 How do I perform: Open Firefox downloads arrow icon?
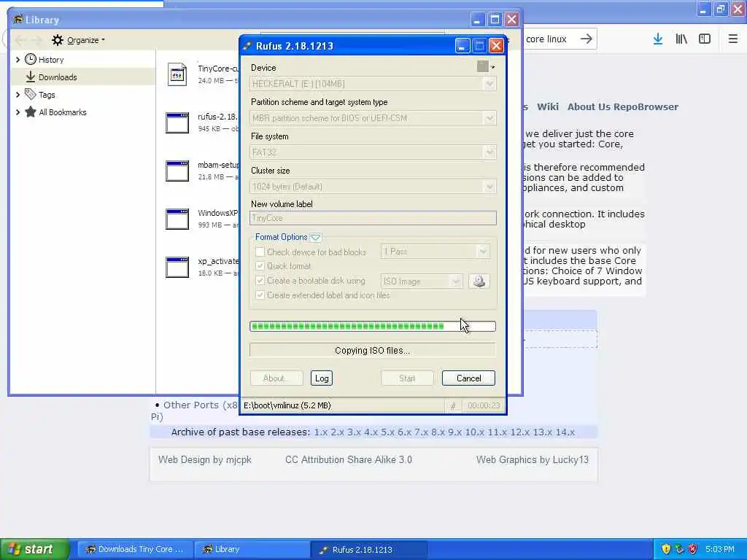click(x=658, y=39)
